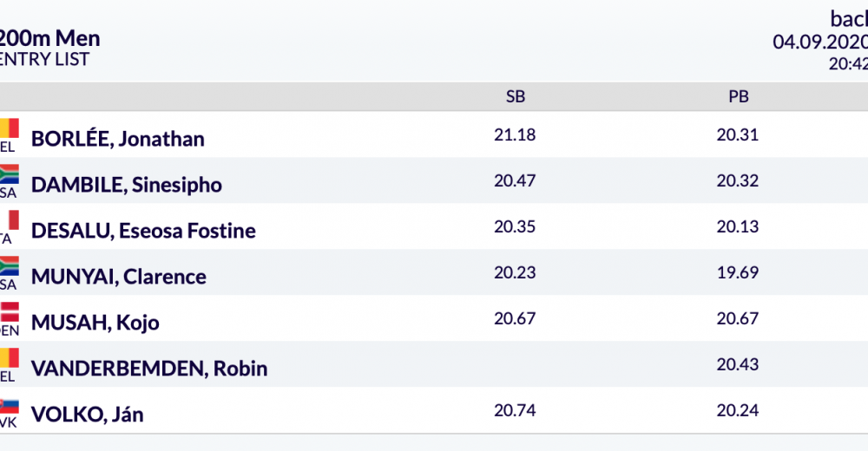Open athlete BORLÉE, Jonathan
Viewport: 868px width, 451px height.
(x=118, y=139)
